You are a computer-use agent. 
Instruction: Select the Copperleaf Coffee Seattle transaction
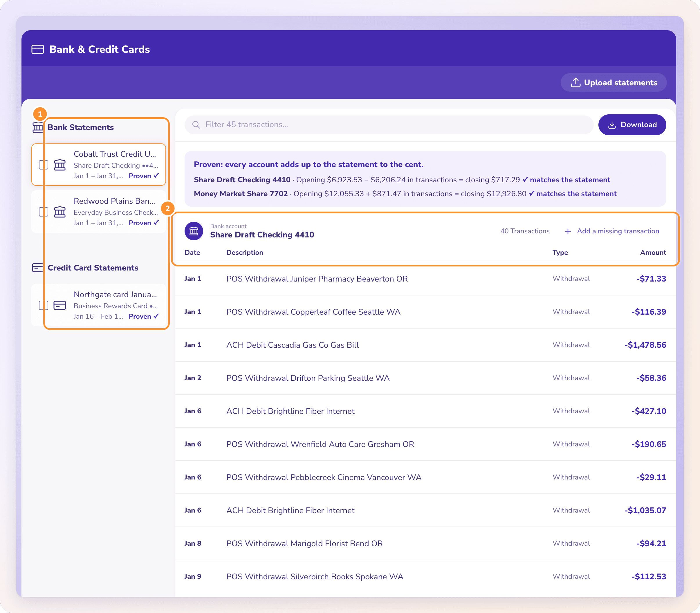click(x=425, y=312)
